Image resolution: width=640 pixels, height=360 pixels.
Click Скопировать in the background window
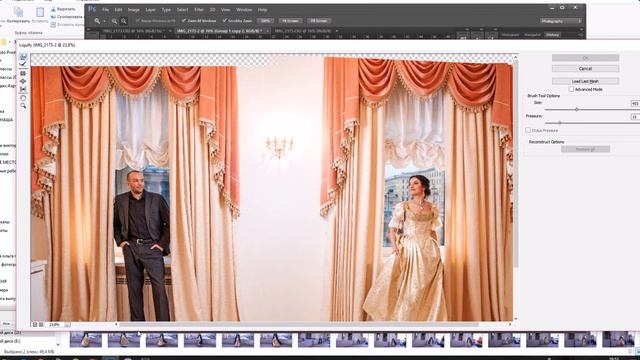point(67,17)
